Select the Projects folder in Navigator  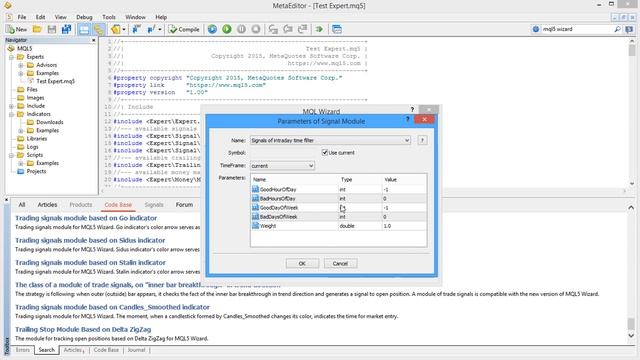click(x=36, y=171)
